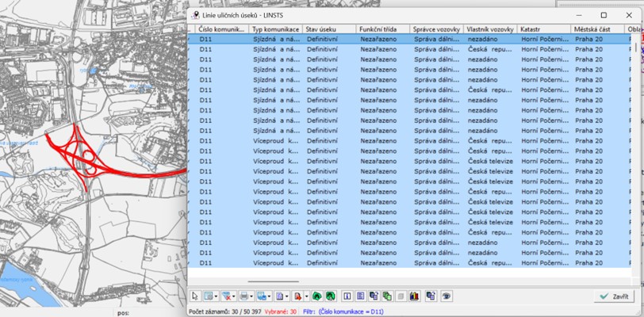The image size is (644, 317).
Task: Expand the dropdown arrow beside the filter icon
Action: click(x=235, y=296)
